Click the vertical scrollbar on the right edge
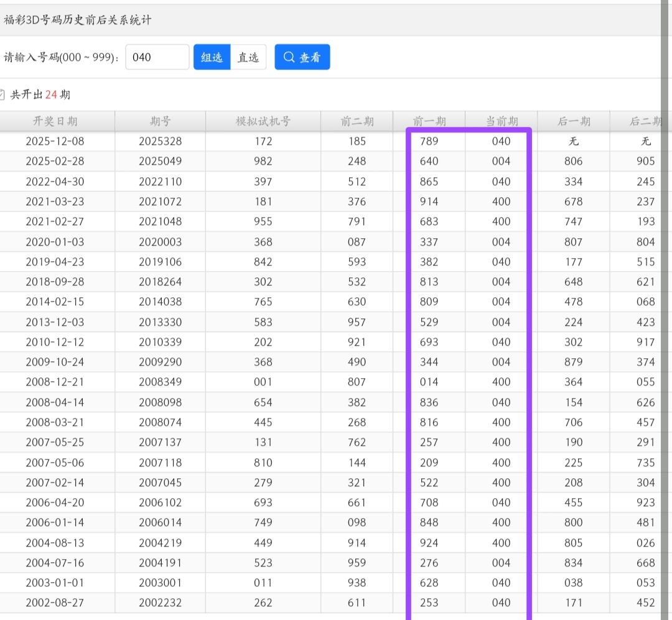672x620 pixels. 666,311
